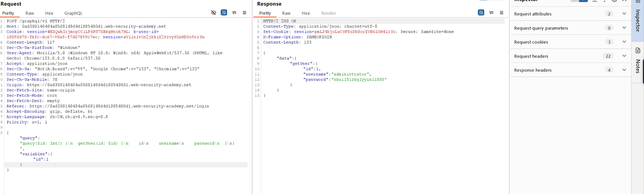Image resolution: width=644 pixels, height=194 pixels.
Task: Click the "username":"administrator" line
Action: [x=338, y=74]
